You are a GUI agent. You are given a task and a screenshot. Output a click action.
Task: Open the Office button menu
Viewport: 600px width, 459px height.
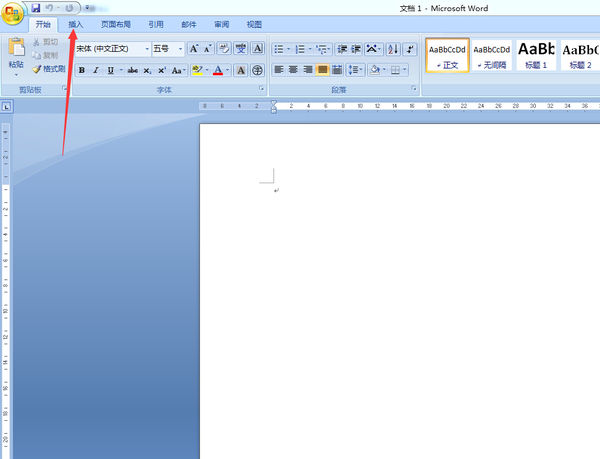12,13
